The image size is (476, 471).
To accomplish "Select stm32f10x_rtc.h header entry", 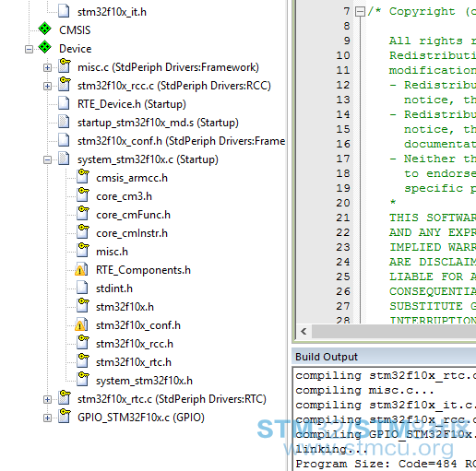I will click(134, 362).
